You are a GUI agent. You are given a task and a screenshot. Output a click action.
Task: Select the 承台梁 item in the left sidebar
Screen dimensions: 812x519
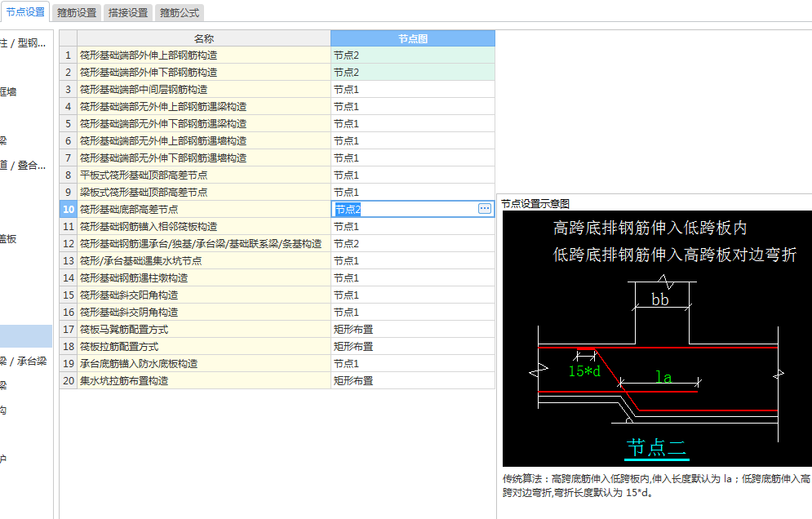click(x=24, y=361)
